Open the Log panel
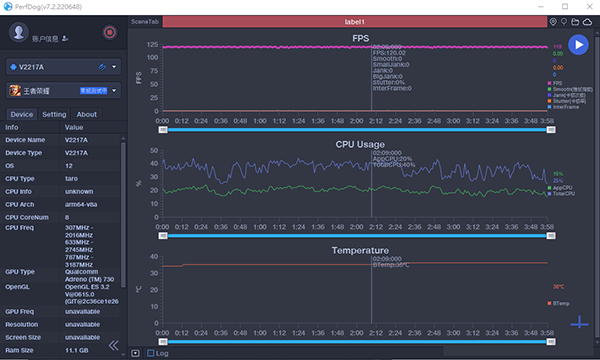 158,353
